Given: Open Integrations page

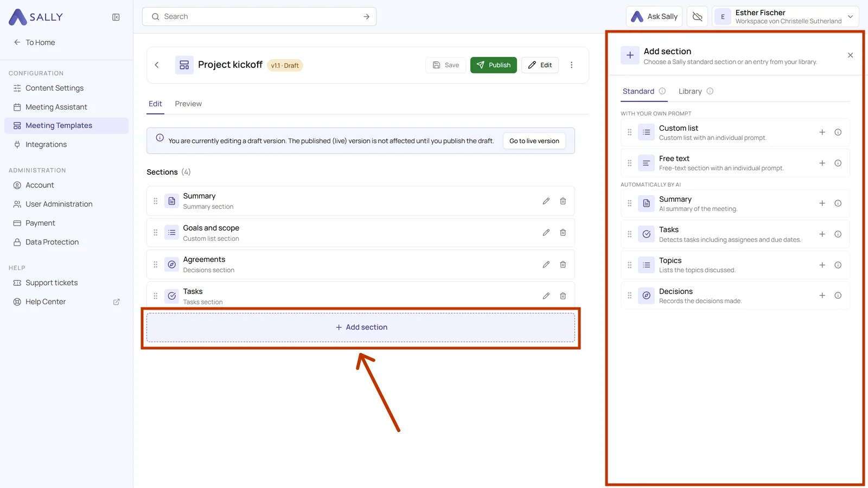Looking at the screenshot, I should coord(66,144).
